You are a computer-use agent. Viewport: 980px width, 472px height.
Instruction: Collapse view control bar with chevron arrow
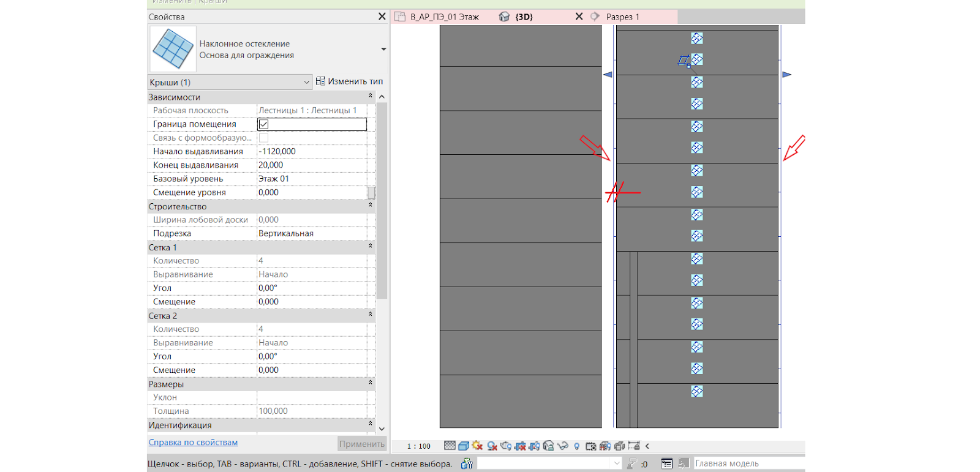coord(647,446)
